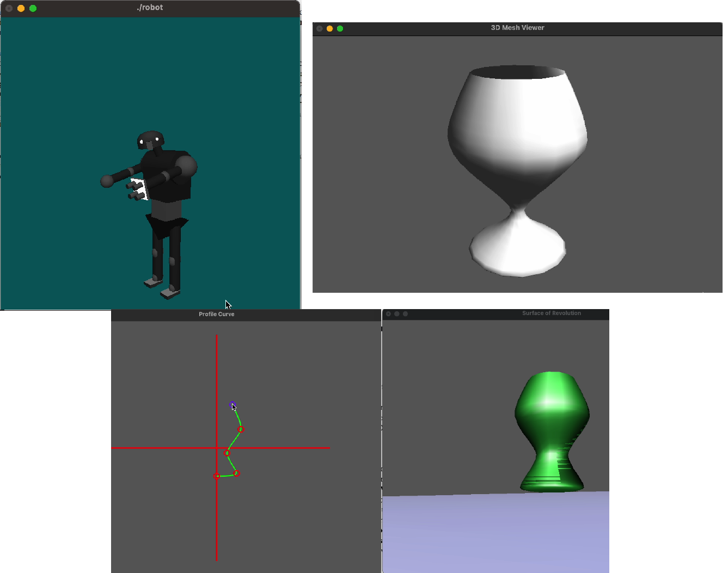The height and width of the screenshot is (573, 728).
Task: Click the sphere at the robot's outstretched arm tip
Action: [x=107, y=181]
